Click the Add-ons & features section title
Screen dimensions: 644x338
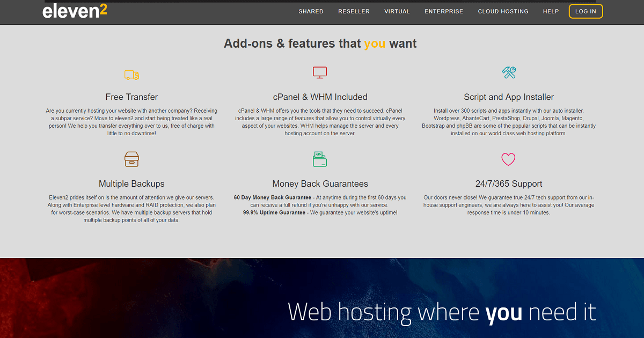pos(320,43)
